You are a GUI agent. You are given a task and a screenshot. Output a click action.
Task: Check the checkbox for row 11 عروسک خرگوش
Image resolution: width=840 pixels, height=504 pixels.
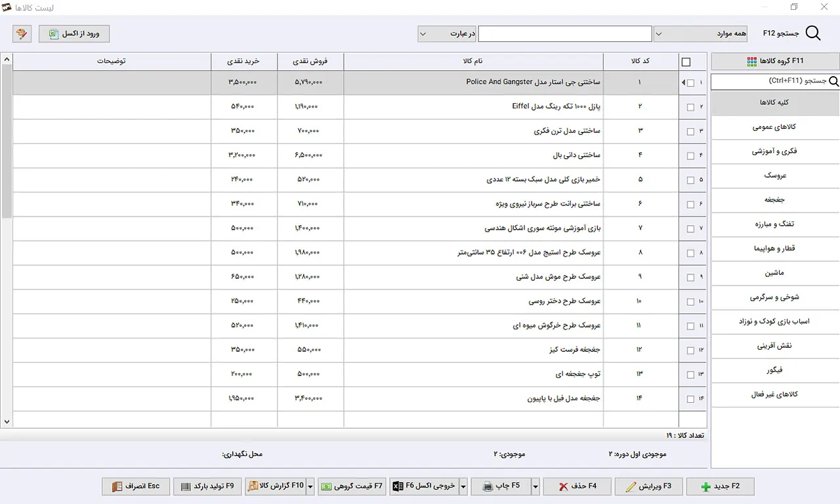(x=690, y=325)
